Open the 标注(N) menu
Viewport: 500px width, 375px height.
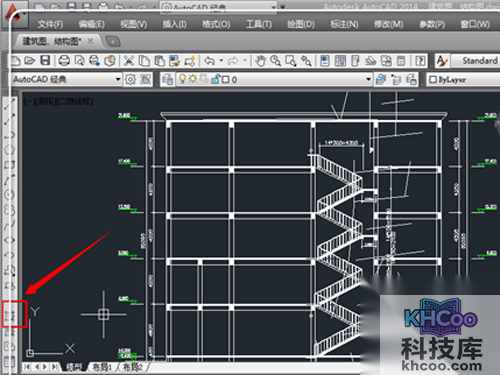coord(345,24)
